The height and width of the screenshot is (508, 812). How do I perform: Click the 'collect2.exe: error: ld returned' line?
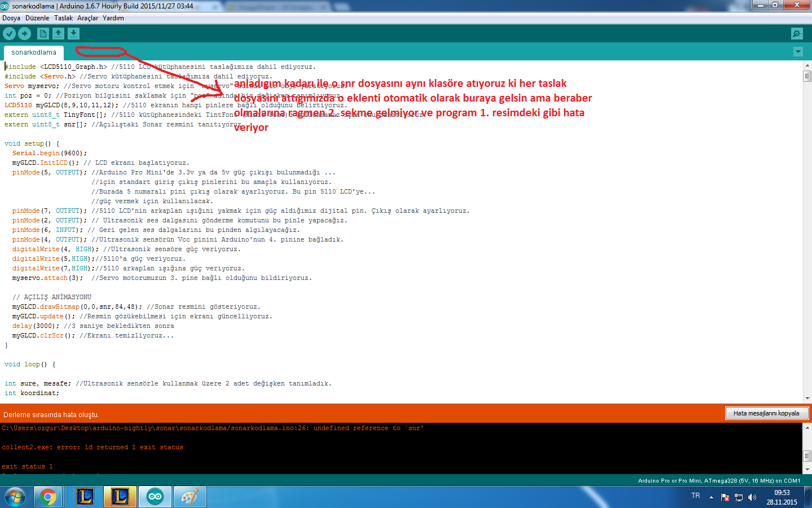tap(92, 447)
